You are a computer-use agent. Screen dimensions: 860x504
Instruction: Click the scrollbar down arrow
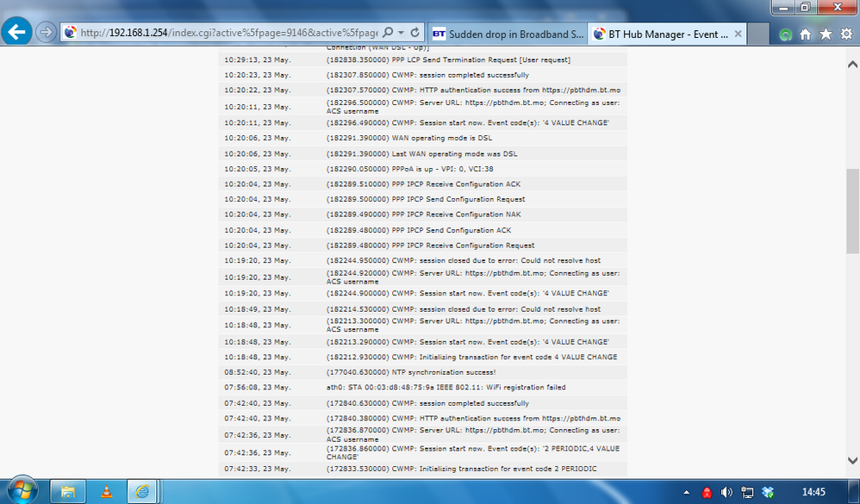pos(852,461)
